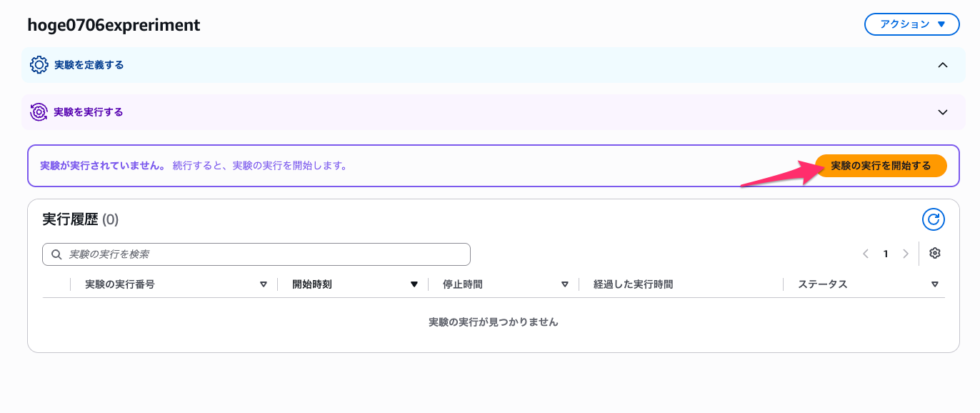Collapse the 実験を定義する section chevron

click(943, 65)
